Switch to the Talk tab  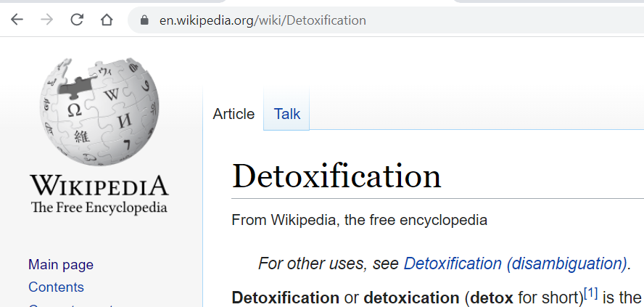287,114
